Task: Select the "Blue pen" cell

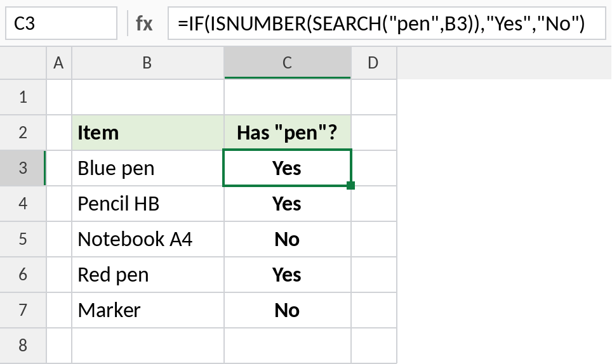Action: 147,168
